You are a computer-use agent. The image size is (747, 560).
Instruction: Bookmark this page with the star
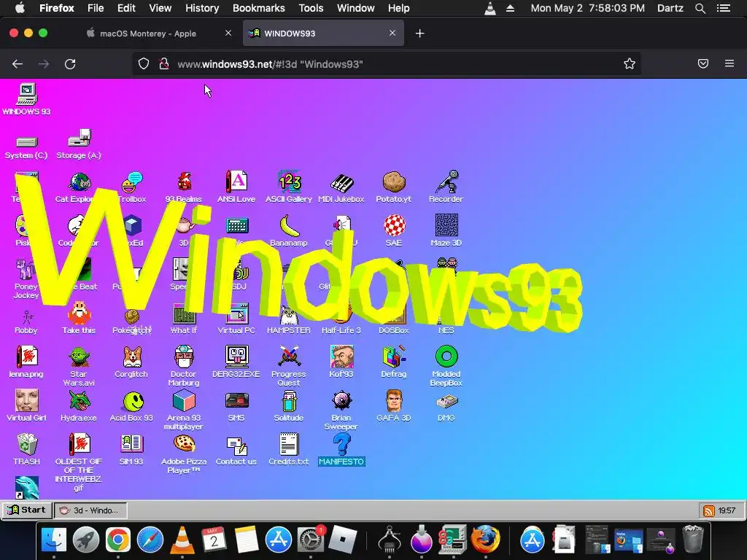click(x=630, y=64)
